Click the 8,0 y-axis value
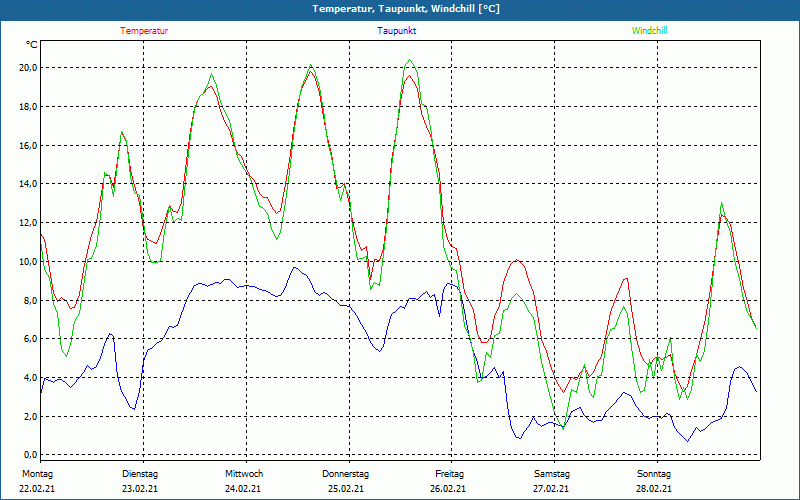 (x=30, y=300)
